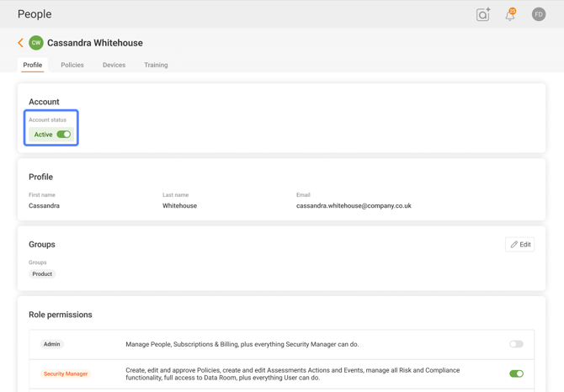The width and height of the screenshot is (564, 392).
Task: Click the green CW profile avatar
Action: point(36,43)
